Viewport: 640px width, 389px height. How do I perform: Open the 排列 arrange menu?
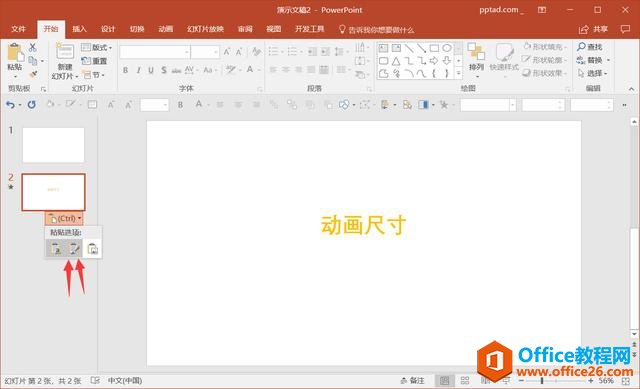pyautogui.click(x=476, y=60)
